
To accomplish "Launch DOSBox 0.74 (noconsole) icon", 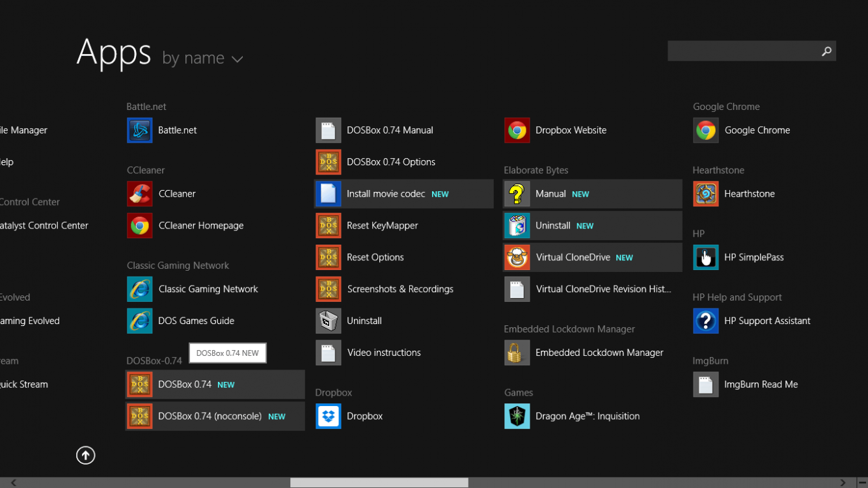I will pyautogui.click(x=139, y=416).
